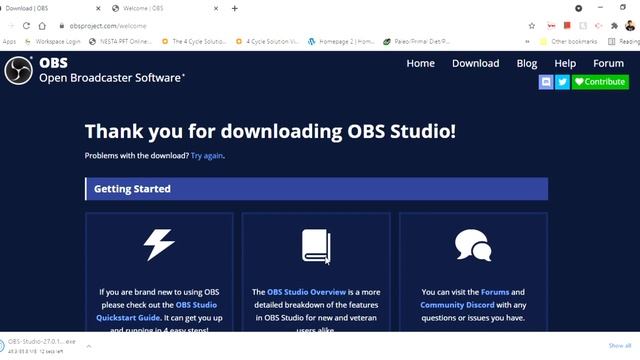This screenshot has width=640, height=360.
Task: Open the Apps bookmark shortcut
Action: [9, 42]
